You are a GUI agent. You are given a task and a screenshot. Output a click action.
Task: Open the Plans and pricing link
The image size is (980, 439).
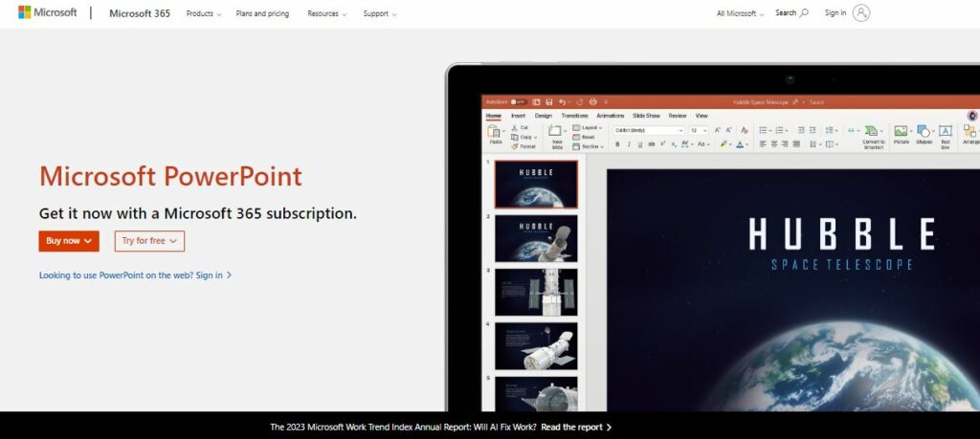[x=262, y=13]
